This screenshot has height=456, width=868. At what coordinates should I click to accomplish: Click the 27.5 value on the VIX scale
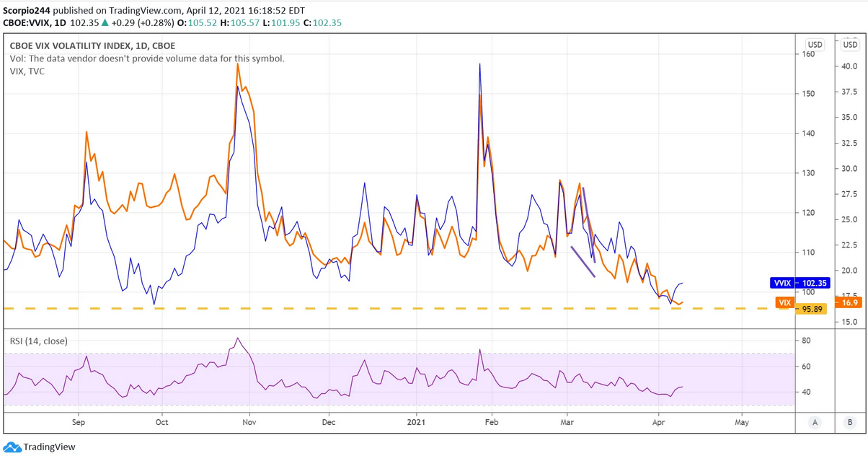tap(849, 195)
